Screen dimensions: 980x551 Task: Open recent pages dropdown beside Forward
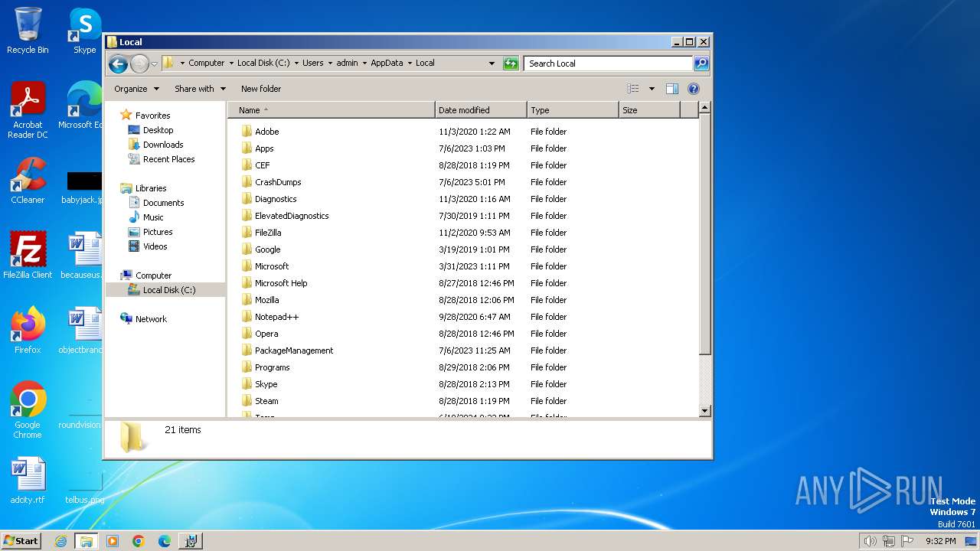(x=155, y=64)
